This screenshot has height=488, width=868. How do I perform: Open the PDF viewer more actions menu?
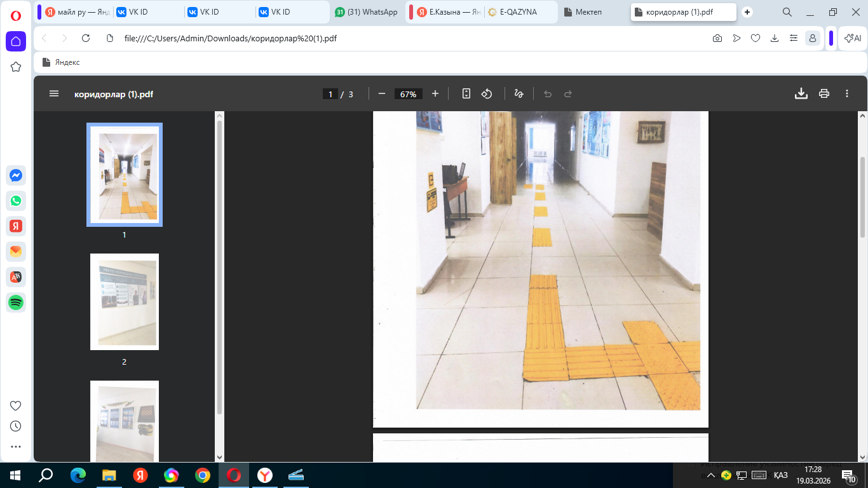847,94
